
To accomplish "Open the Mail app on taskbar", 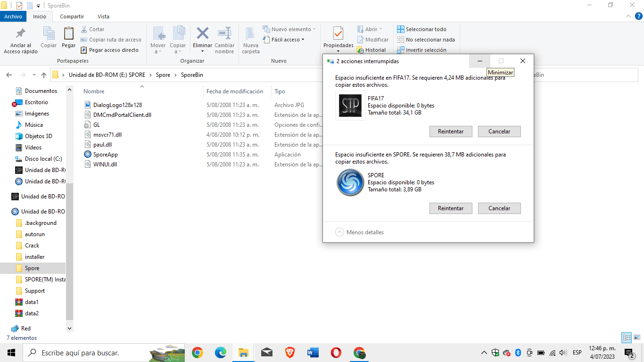I will (267, 353).
